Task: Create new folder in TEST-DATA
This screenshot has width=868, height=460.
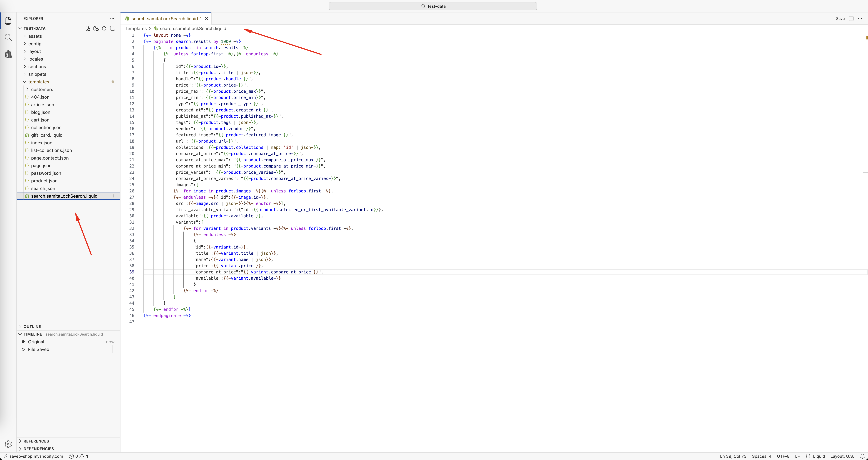Action: [x=96, y=29]
